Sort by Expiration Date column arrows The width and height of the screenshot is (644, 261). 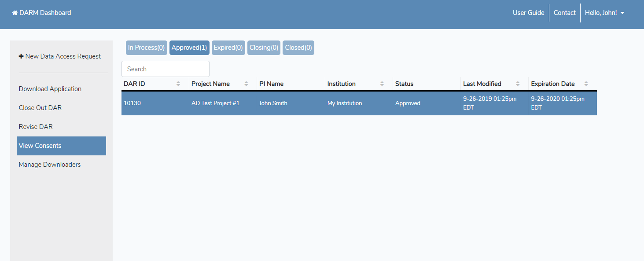(586, 84)
